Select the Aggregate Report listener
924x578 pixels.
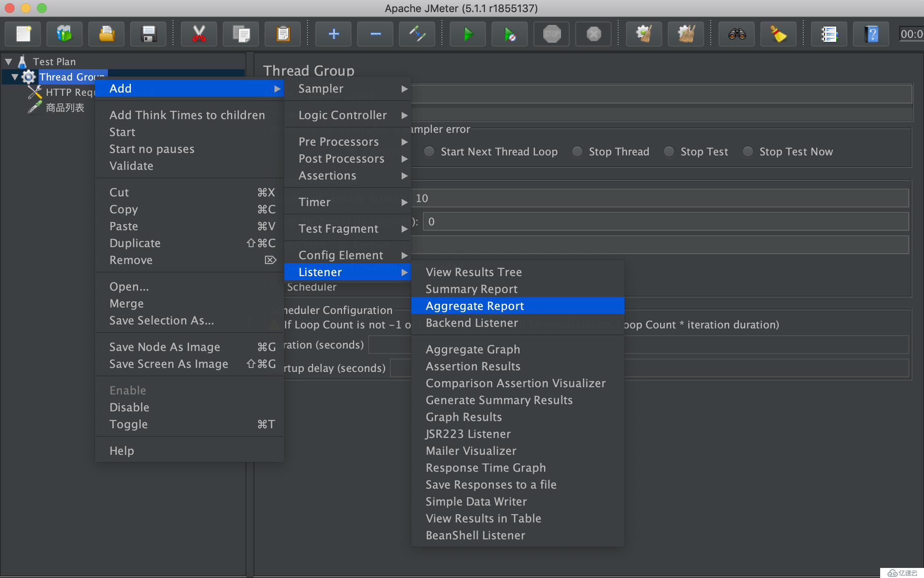474,306
